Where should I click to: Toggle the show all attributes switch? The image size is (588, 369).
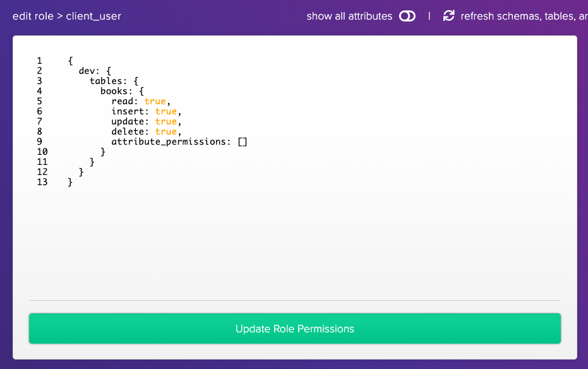407,16
